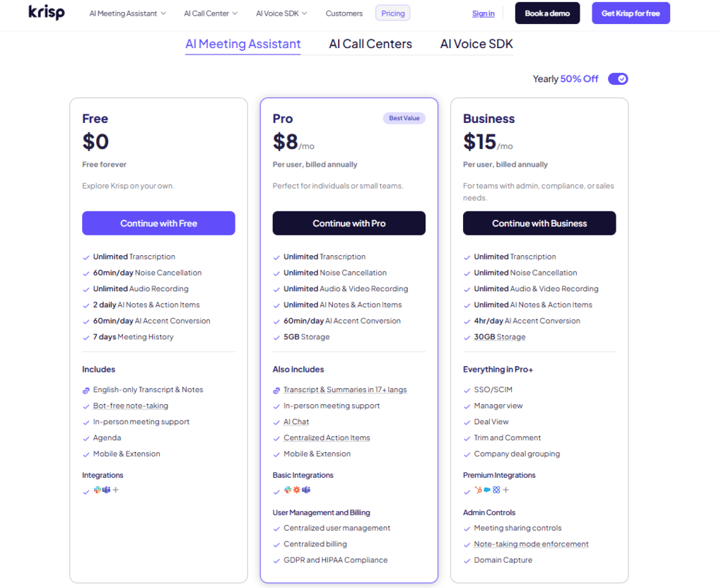
Task: Click the checkmark next to SSO/SCIM in Business
Action: [x=468, y=389]
